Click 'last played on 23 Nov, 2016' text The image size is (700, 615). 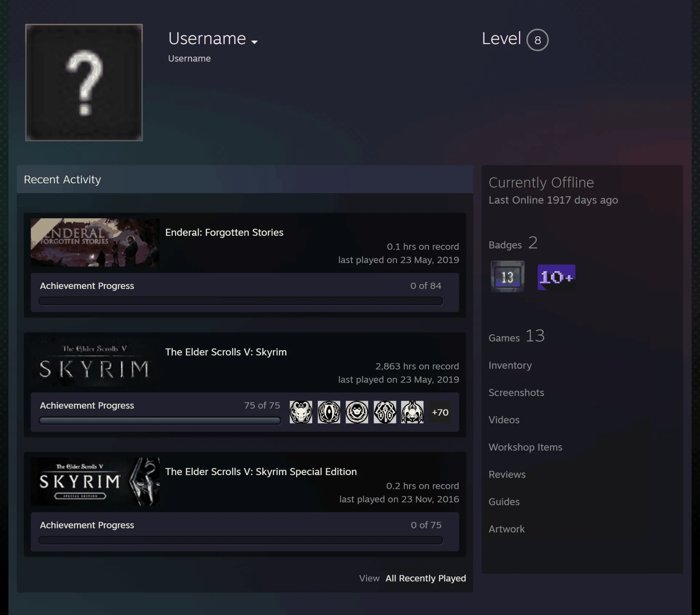point(399,500)
